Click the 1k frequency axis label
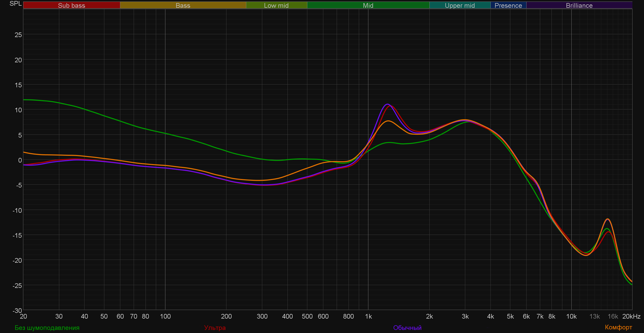This screenshot has width=644, height=333. (x=368, y=317)
